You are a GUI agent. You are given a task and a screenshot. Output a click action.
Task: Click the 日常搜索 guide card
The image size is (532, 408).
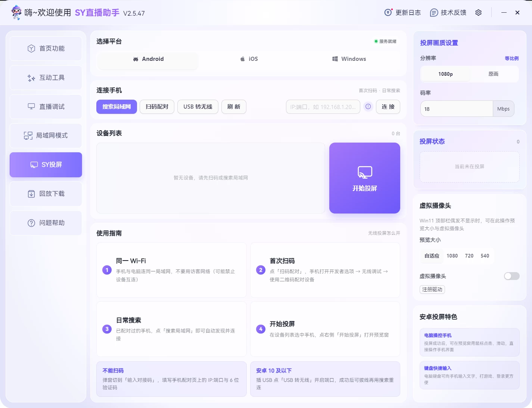pos(171,329)
